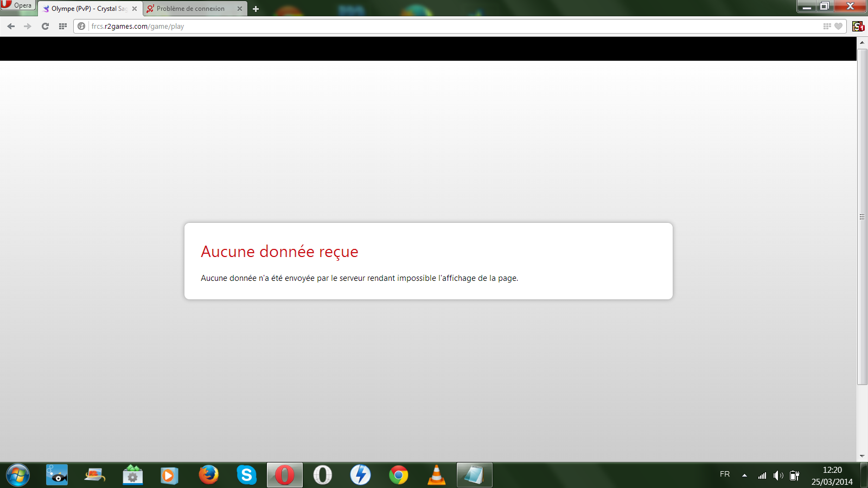Show hidden system tray icons

(x=744, y=476)
